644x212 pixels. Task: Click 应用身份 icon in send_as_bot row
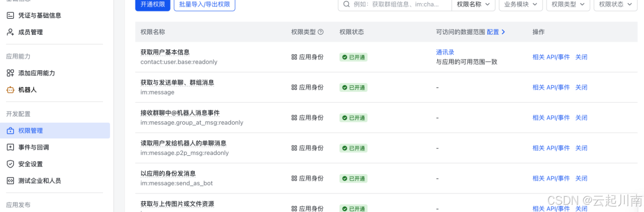[294, 178]
